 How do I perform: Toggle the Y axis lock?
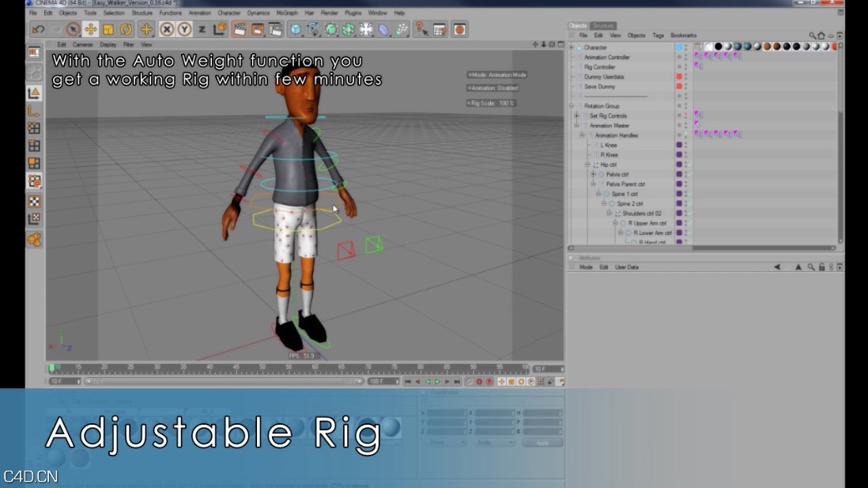coord(184,29)
